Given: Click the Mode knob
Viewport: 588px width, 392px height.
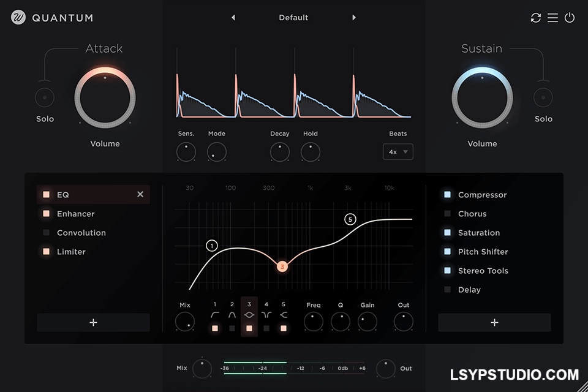Looking at the screenshot, I should coord(217,152).
